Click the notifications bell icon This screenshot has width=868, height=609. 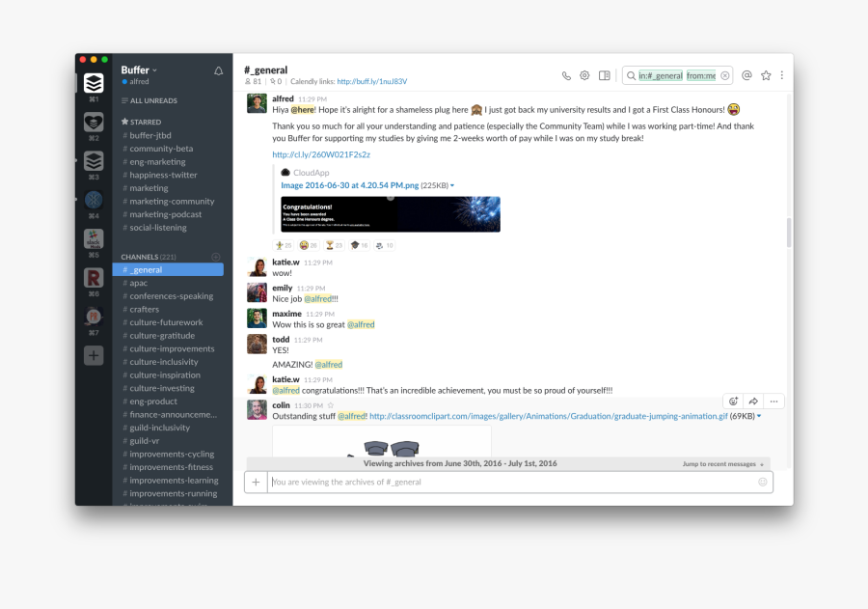pyautogui.click(x=219, y=70)
